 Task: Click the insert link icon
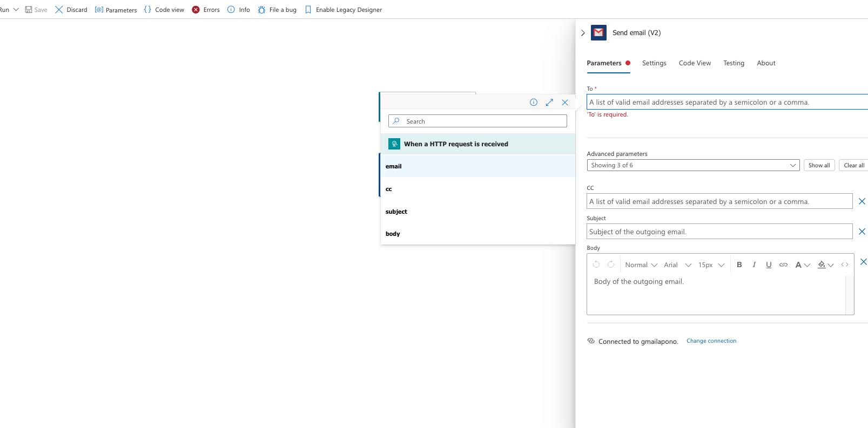783,264
